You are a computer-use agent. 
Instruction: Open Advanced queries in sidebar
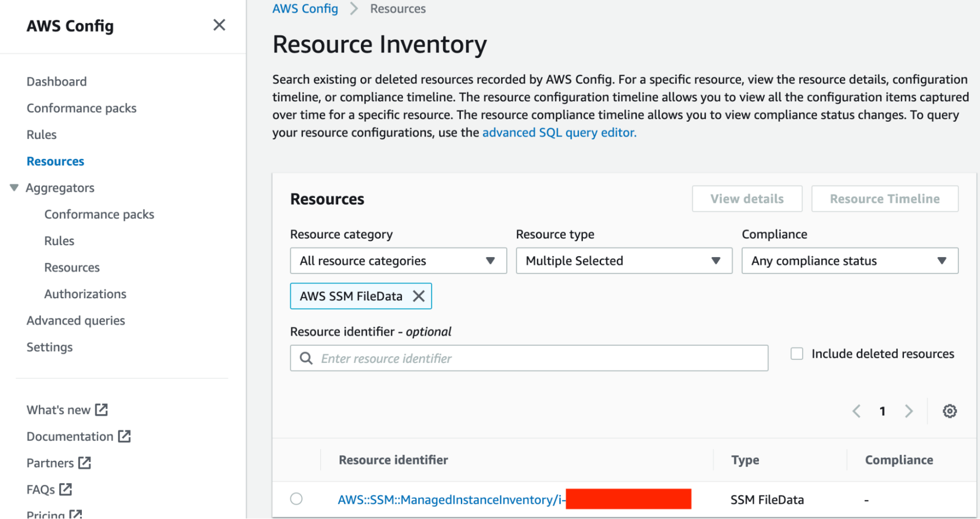75,320
